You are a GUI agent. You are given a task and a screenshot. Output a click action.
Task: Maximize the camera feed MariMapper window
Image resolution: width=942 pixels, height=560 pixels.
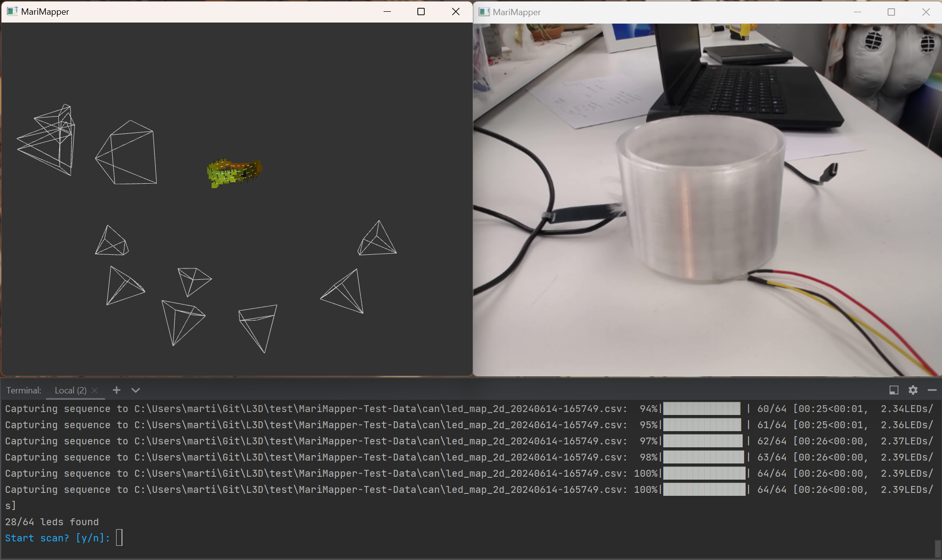click(x=891, y=12)
